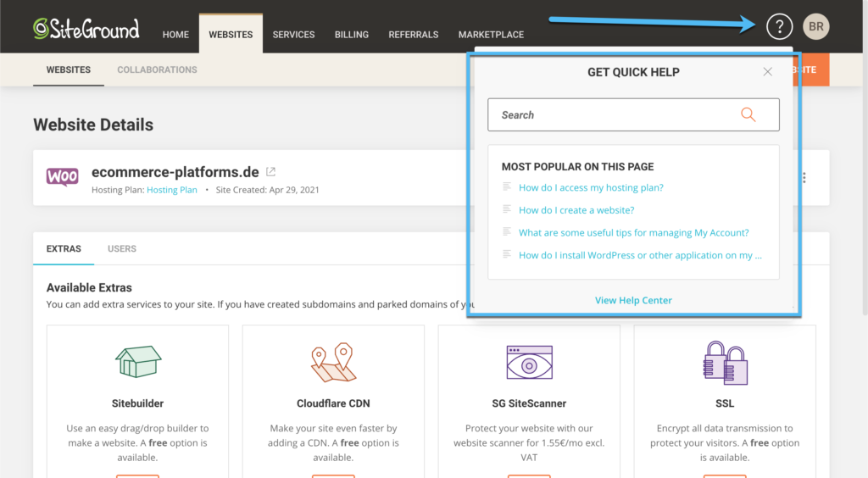Click the SG SiteScanner card title

pyautogui.click(x=529, y=403)
